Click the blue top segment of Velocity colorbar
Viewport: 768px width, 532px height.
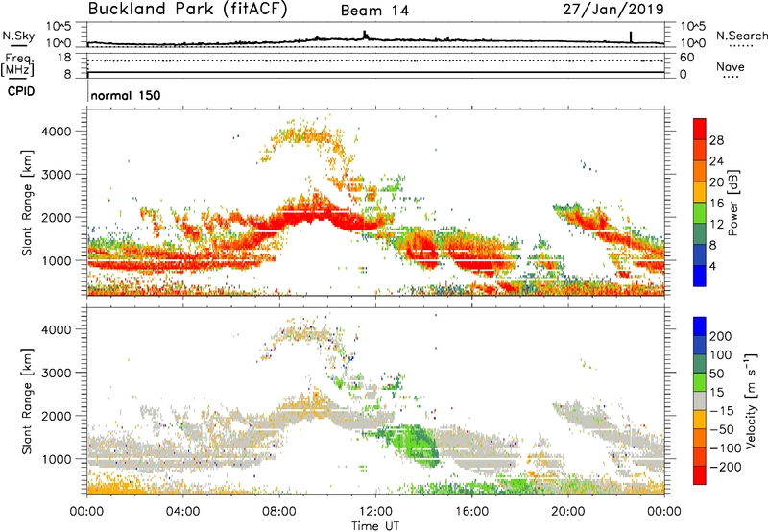(700, 326)
